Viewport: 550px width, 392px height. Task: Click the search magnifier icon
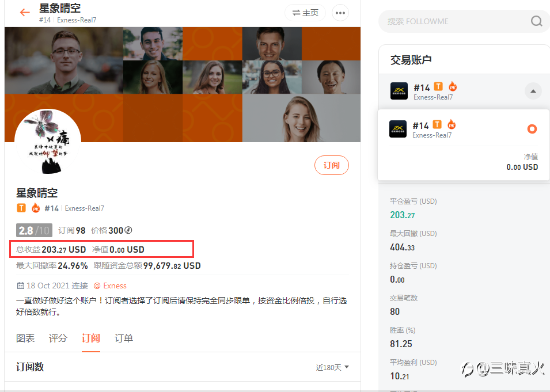(x=536, y=21)
